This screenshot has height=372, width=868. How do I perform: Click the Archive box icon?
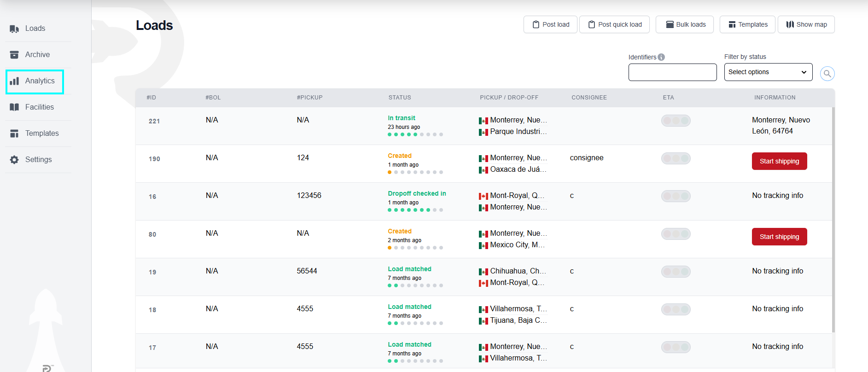click(14, 55)
